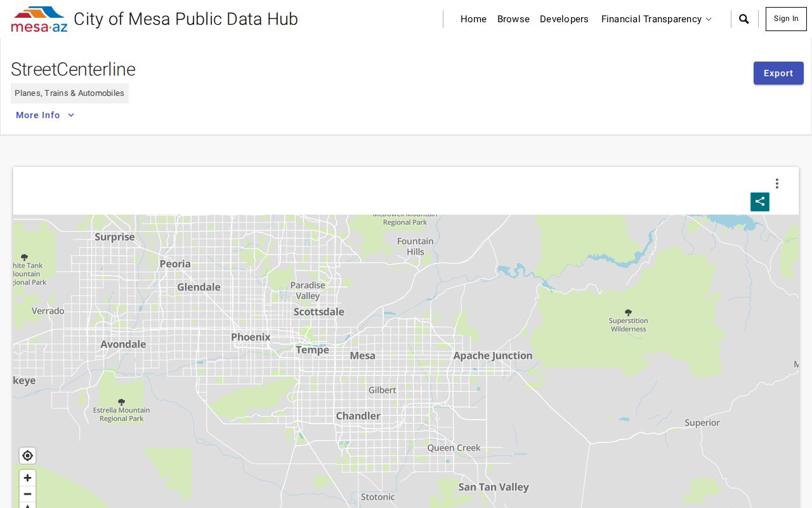Open the search magnifier icon
Image resolution: width=812 pixels, height=508 pixels.
(744, 19)
